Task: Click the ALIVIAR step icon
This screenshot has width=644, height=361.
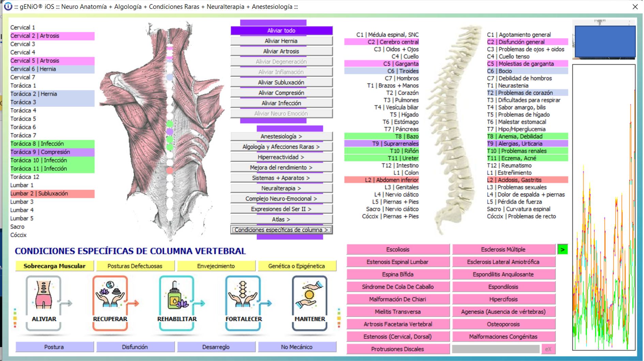Action: point(44,303)
